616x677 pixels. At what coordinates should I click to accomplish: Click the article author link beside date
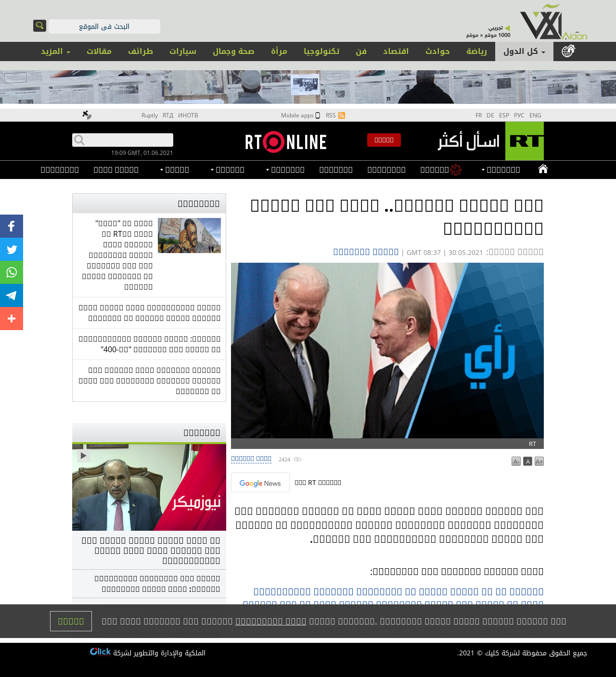click(366, 252)
